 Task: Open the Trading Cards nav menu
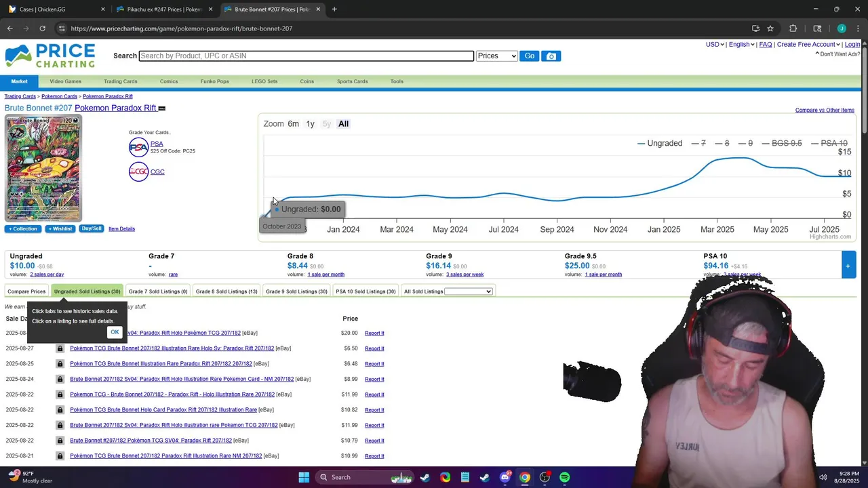click(120, 81)
